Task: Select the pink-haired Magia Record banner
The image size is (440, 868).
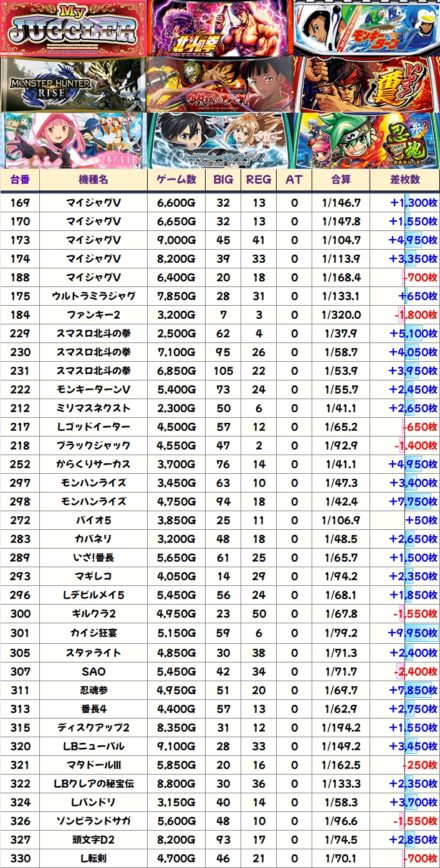Action: [74, 140]
